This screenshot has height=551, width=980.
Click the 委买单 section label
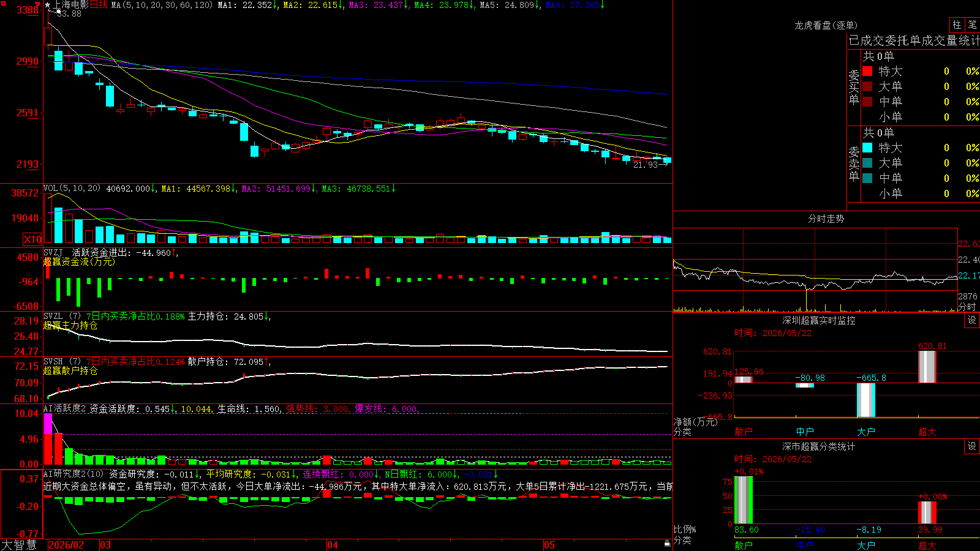click(x=854, y=87)
